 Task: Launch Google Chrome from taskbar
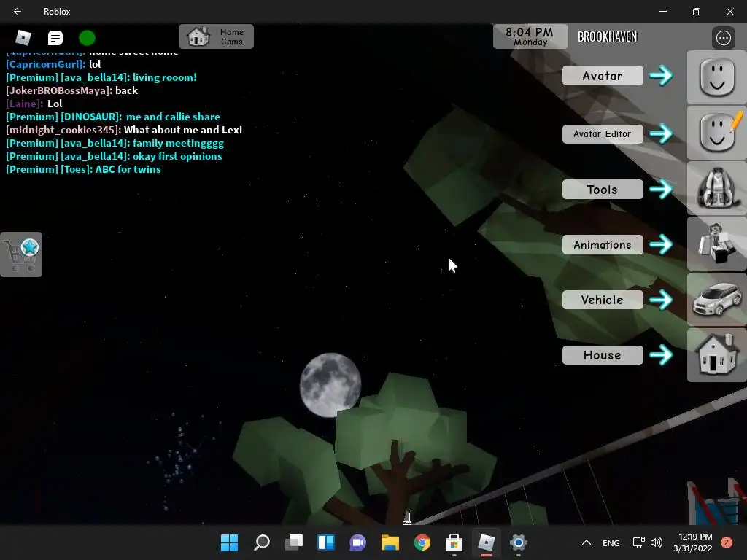click(422, 542)
